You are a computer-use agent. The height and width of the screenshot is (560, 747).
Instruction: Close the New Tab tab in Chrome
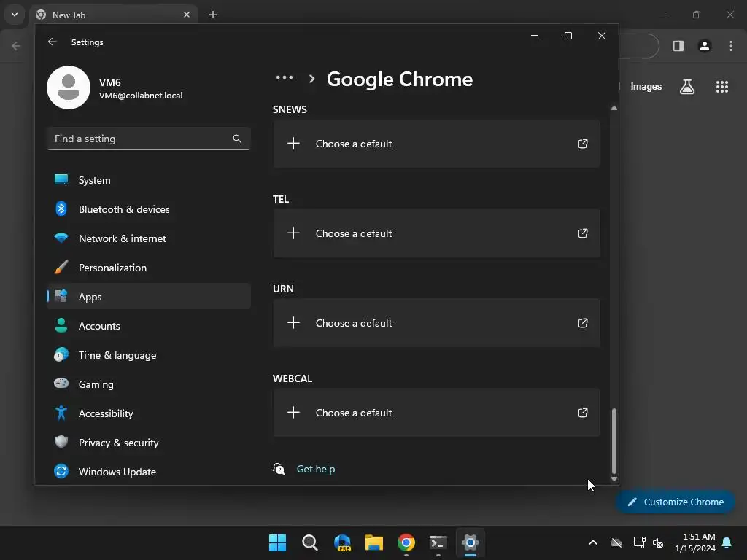coord(187,15)
